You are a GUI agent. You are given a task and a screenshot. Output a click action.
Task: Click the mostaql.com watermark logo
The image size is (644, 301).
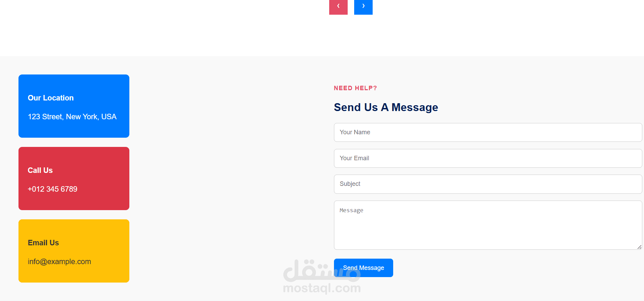(322, 277)
